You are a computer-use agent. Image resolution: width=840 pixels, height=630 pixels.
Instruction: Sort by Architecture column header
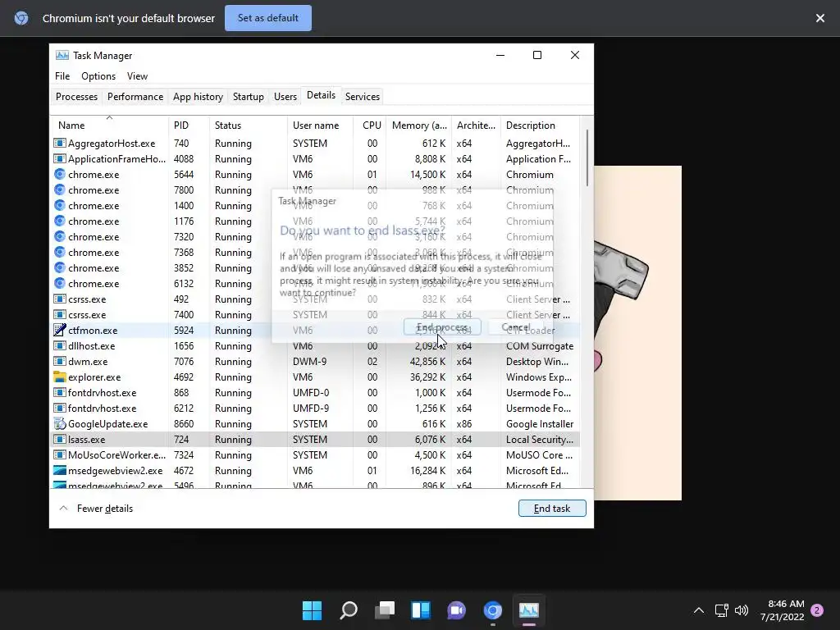(x=476, y=125)
